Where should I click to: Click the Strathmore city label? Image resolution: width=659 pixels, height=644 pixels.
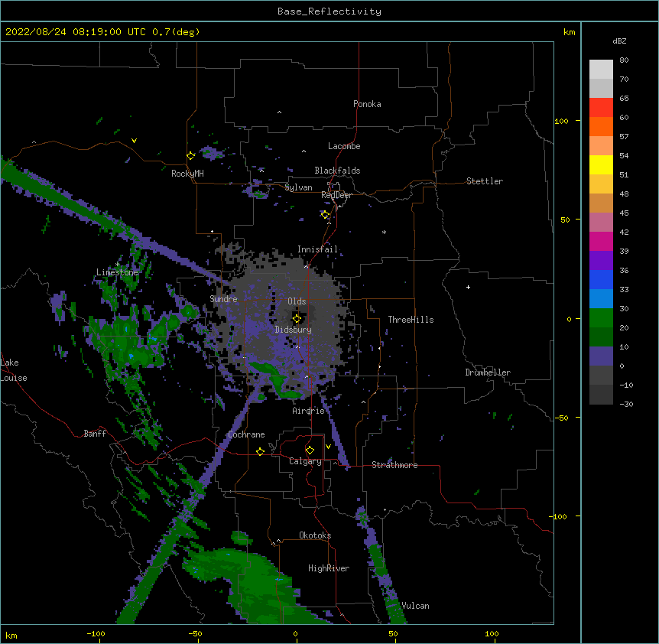click(394, 465)
